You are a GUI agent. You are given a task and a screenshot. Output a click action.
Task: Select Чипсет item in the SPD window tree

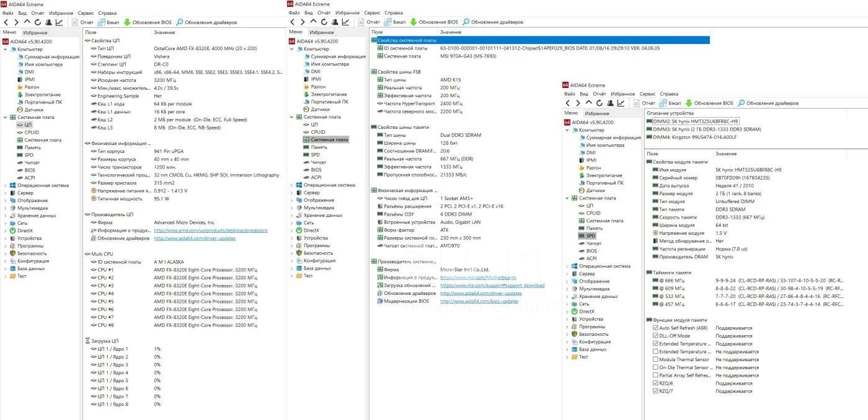[594, 243]
